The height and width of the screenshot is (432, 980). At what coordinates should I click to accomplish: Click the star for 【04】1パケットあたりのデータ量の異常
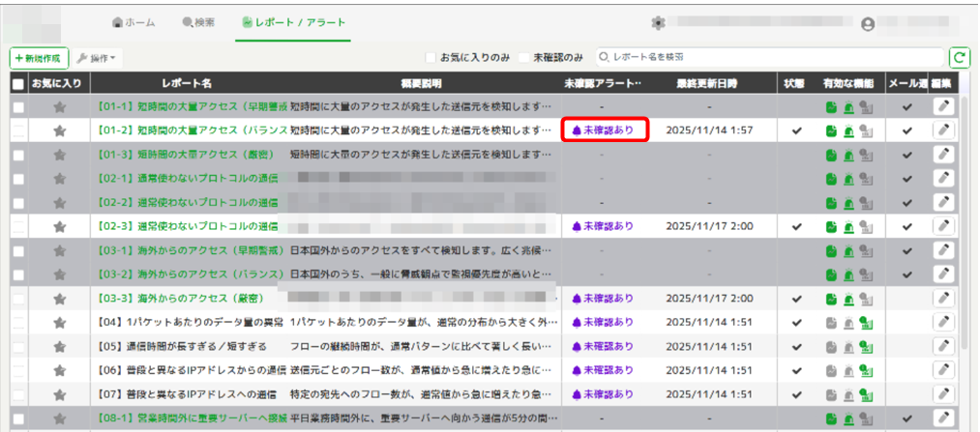pos(59,323)
